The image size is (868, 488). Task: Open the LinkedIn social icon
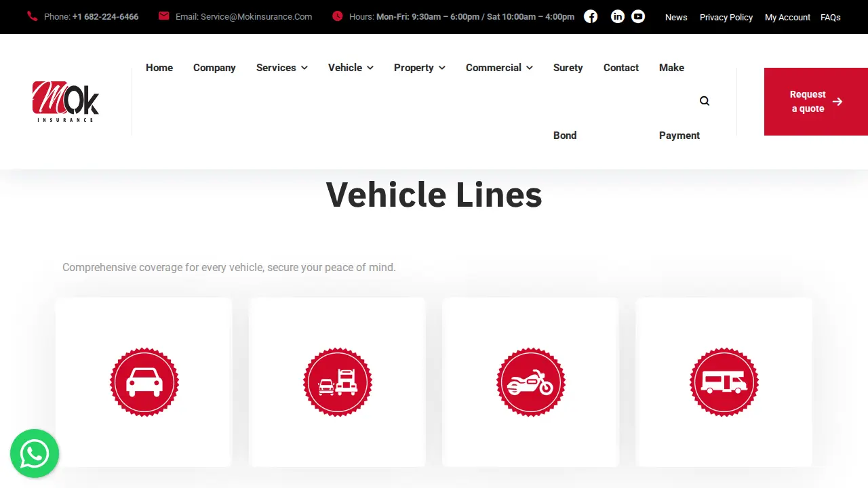coord(618,16)
